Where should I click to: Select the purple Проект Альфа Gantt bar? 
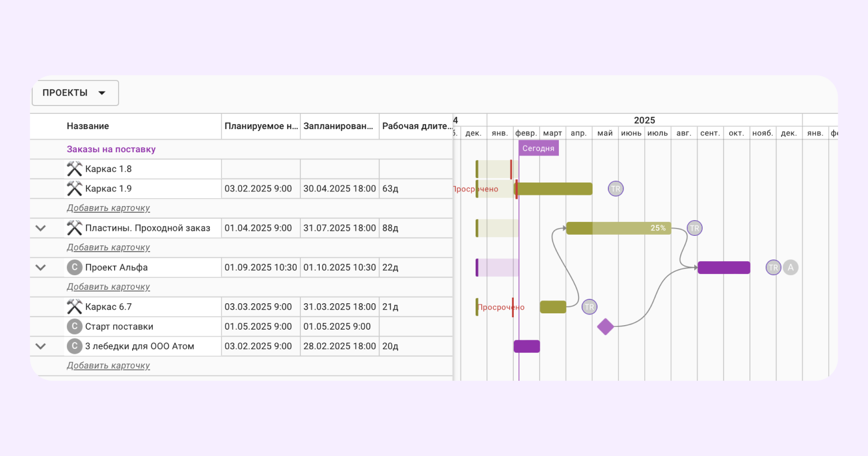[x=724, y=267]
